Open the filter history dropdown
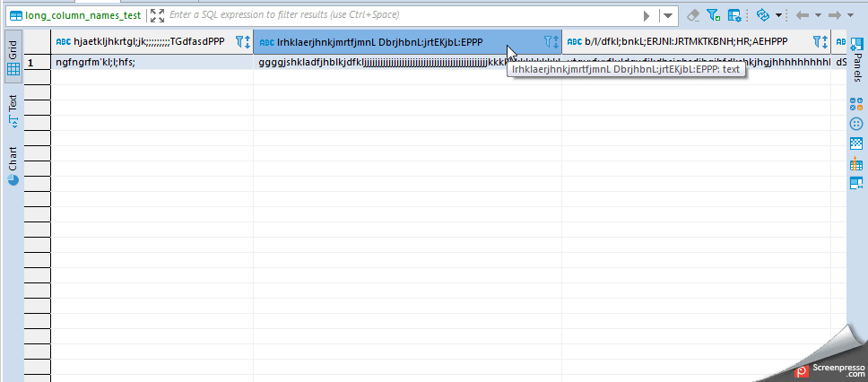Viewport: 868px width, 382px height. 668,16
